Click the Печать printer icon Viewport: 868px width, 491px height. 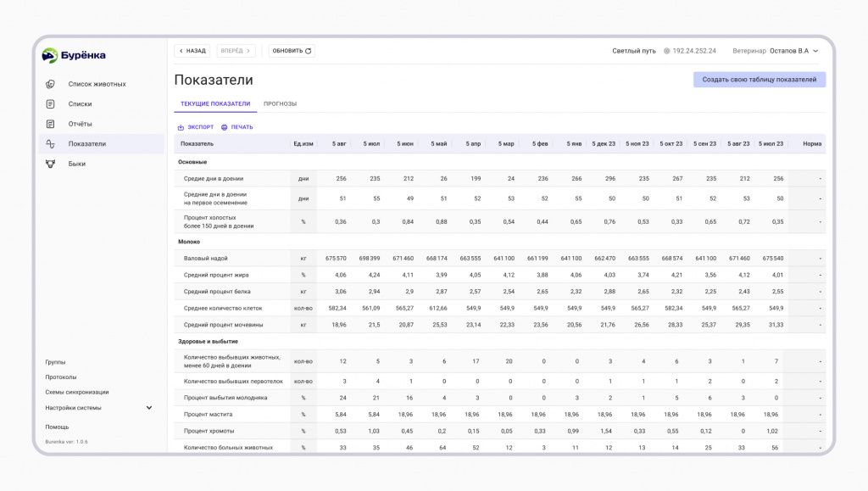tap(224, 127)
